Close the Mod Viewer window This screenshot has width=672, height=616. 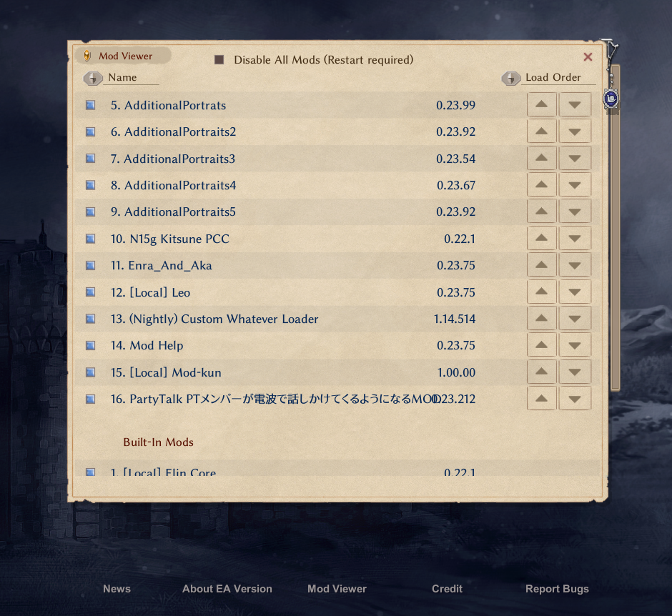[588, 57]
